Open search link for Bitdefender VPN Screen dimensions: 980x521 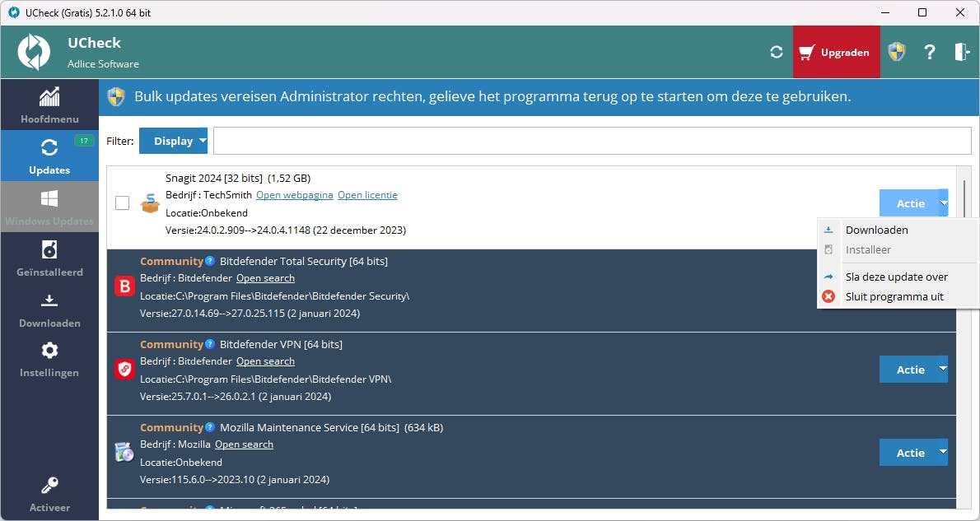[x=265, y=361]
